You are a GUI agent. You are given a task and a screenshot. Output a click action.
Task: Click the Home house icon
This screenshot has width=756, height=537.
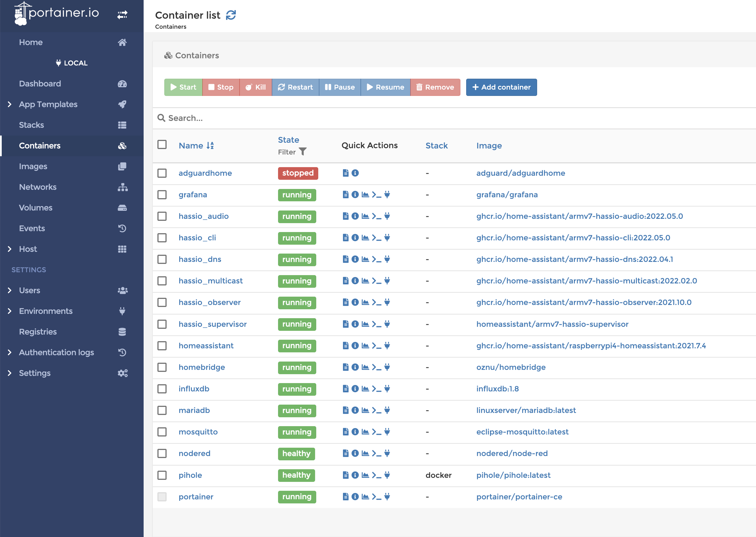tap(122, 42)
